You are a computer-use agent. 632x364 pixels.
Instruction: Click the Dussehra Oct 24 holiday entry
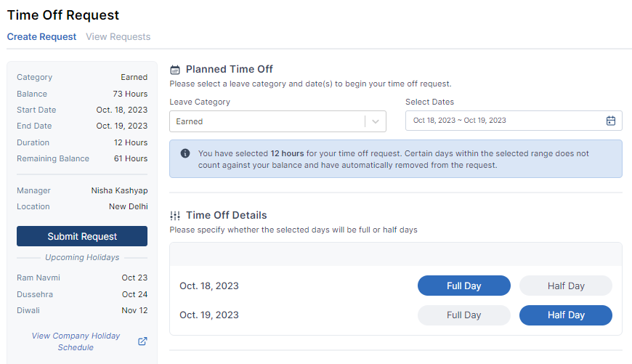coord(82,294)
